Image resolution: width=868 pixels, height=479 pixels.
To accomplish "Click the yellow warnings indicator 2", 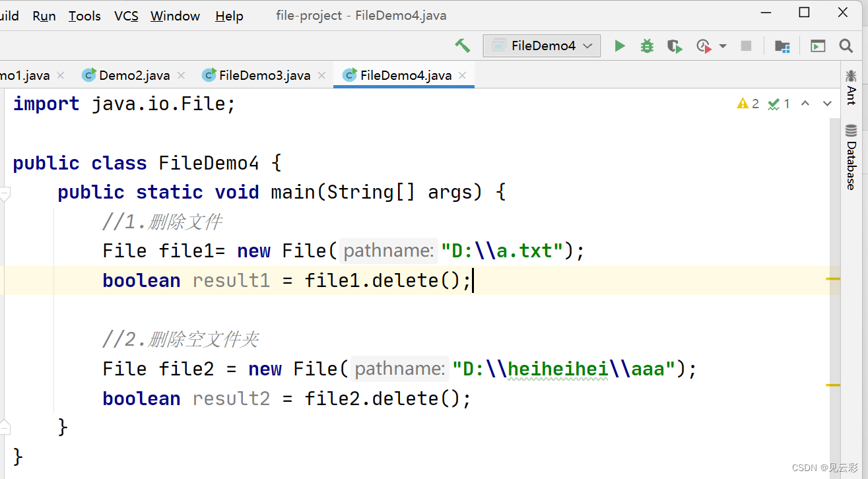I will coord(749,104).
